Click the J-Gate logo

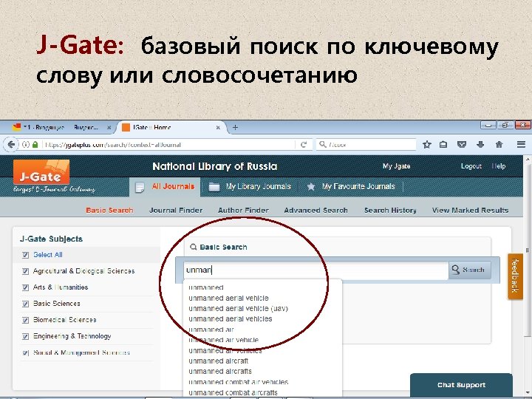[x=41, y=172]
